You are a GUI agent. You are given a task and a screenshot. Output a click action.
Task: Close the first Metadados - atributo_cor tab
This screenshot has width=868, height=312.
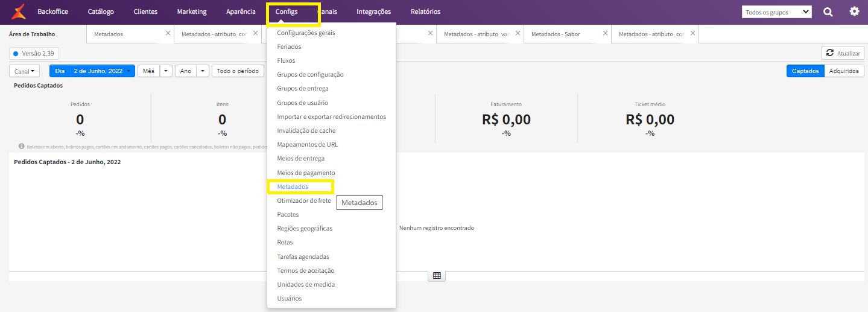(255, 33)
